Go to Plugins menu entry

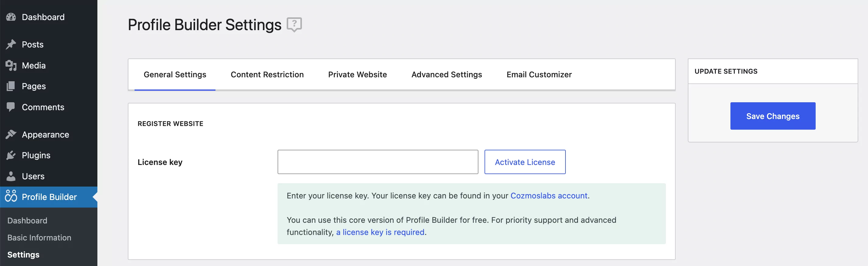(x=36, y=156)
